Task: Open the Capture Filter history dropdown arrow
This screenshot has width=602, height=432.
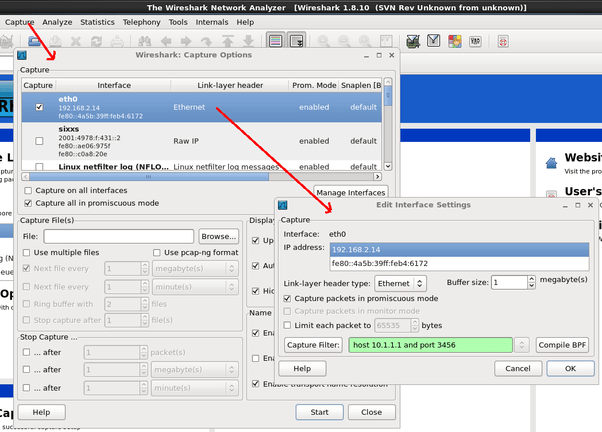Action: pyautogui.click(x=522, y=345)
